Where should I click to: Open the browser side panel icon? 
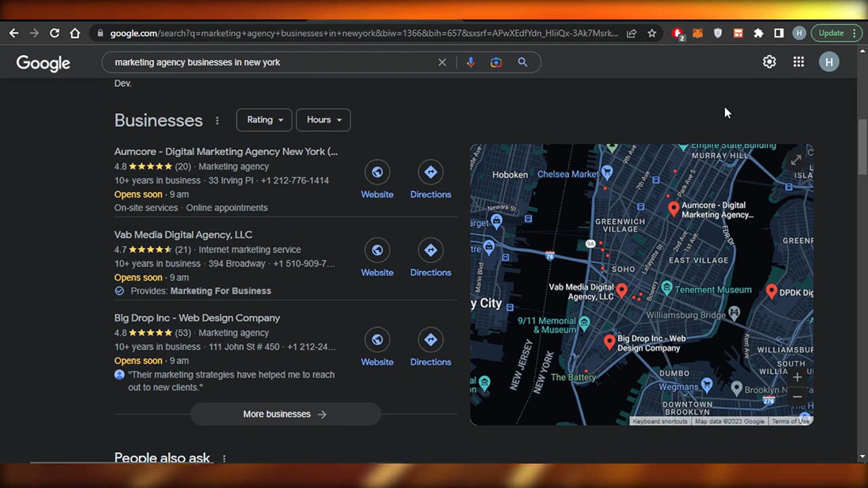pyautogui.click(x=779, y=33)
